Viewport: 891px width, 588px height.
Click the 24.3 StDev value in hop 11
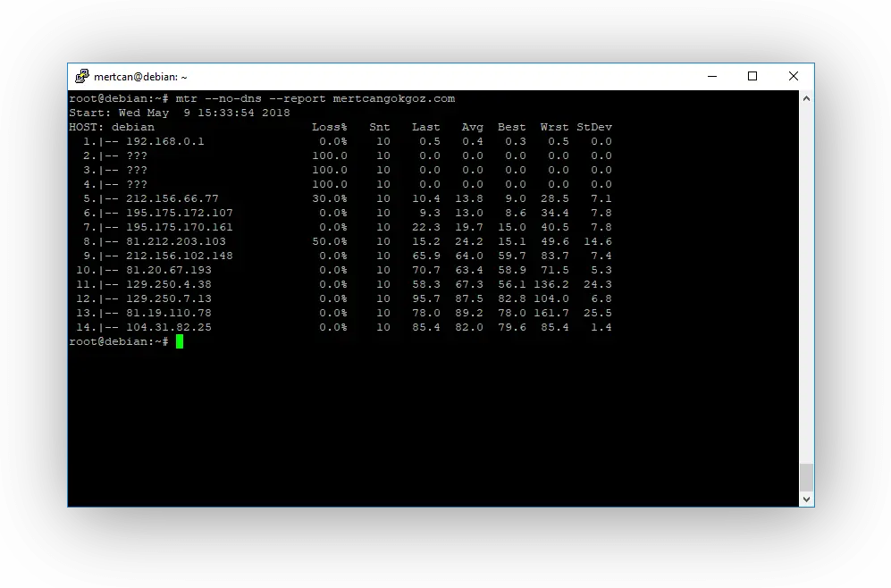coord(597,285)
